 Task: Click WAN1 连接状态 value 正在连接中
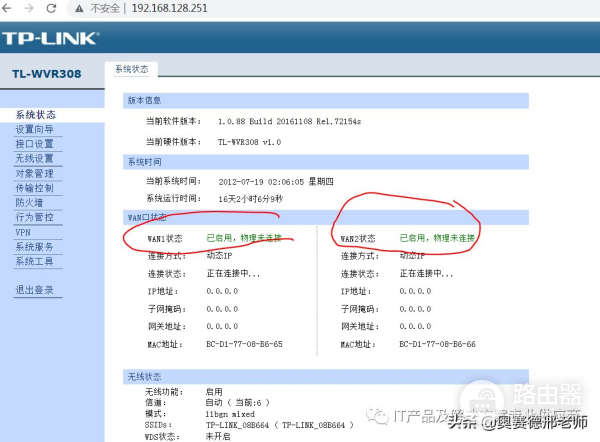[233, 274]
